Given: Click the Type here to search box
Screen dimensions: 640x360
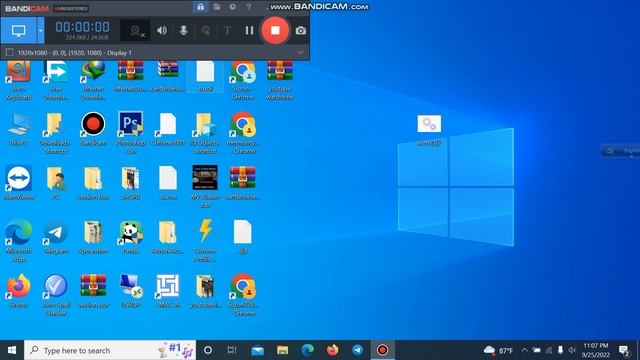Looking at the screenshot, I should (110, 350).
